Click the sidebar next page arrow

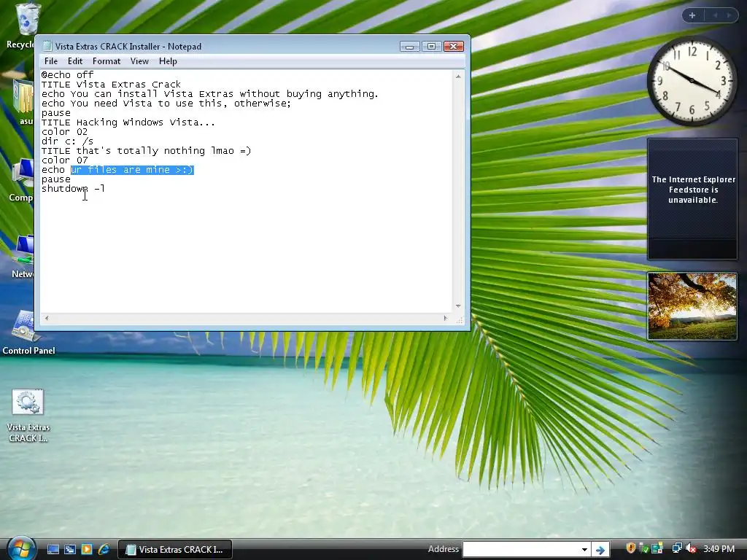(729, 15)
